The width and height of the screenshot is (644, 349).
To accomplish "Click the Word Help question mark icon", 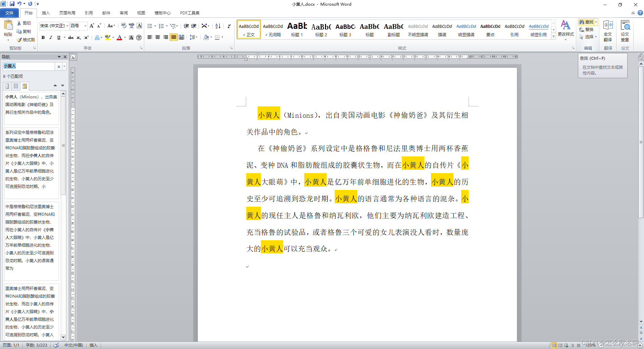I will 640,13.
